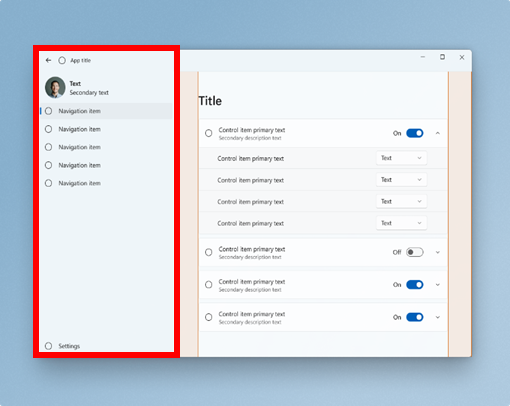Image resolution: width=510 pixels, height=406 pixels.
Task: Click the icon of the fifth Navigation item
Action: (x=49, y=183)
